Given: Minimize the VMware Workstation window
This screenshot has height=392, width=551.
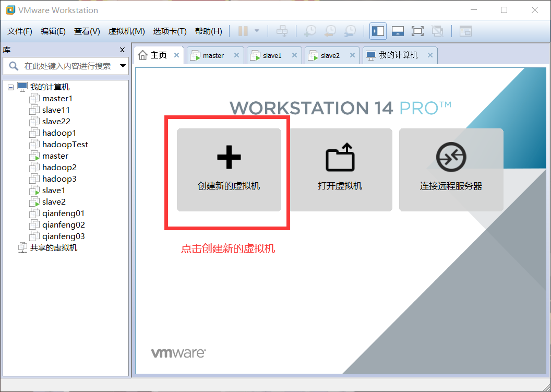Looking at the screenshot, I should [474, 10].
